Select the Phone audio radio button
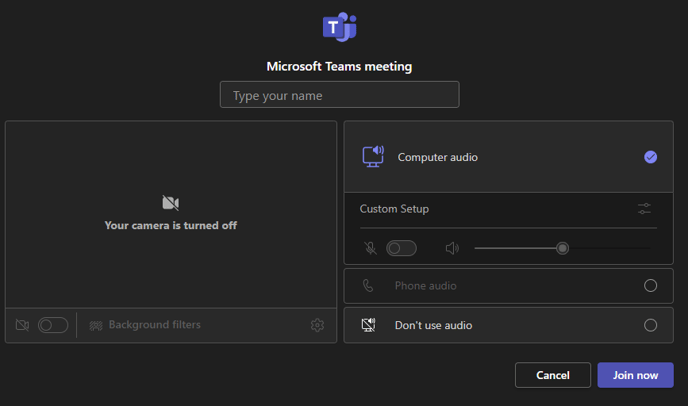The height and width of the screenshot is (406, 688). [650, 286]
